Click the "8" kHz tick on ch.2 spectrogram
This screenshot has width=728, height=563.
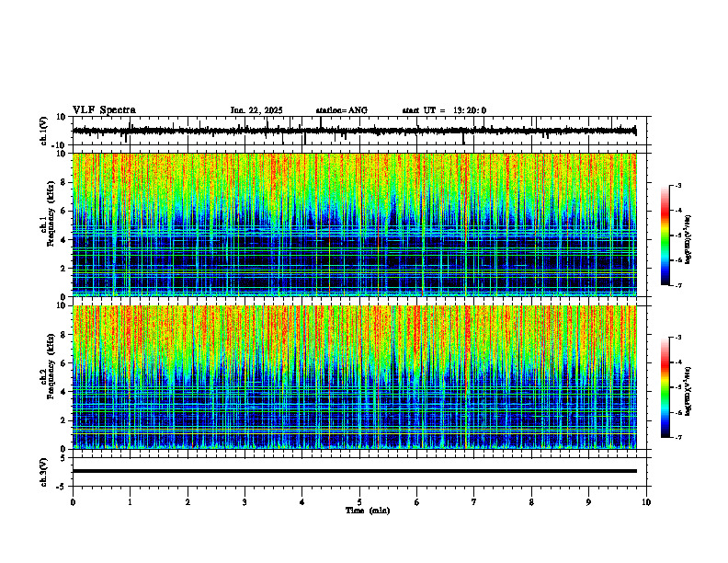64,335
